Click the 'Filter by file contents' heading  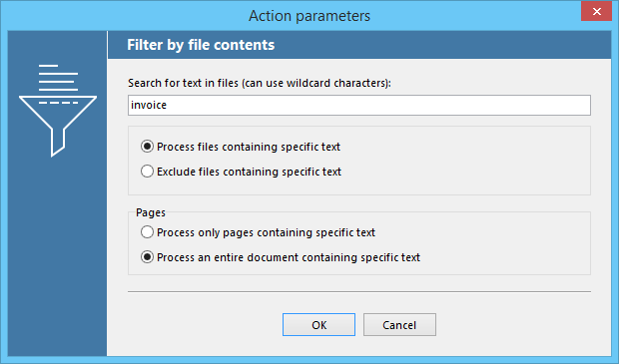201,45
